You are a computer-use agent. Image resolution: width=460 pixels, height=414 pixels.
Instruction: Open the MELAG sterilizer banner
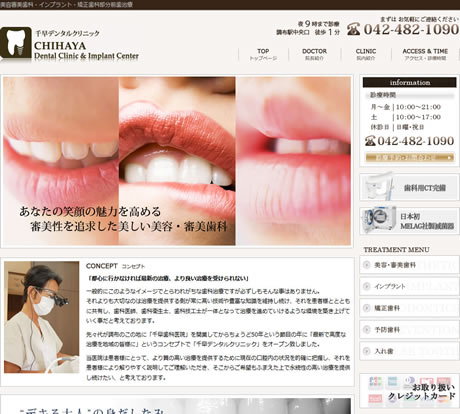[x=410, y=221]
